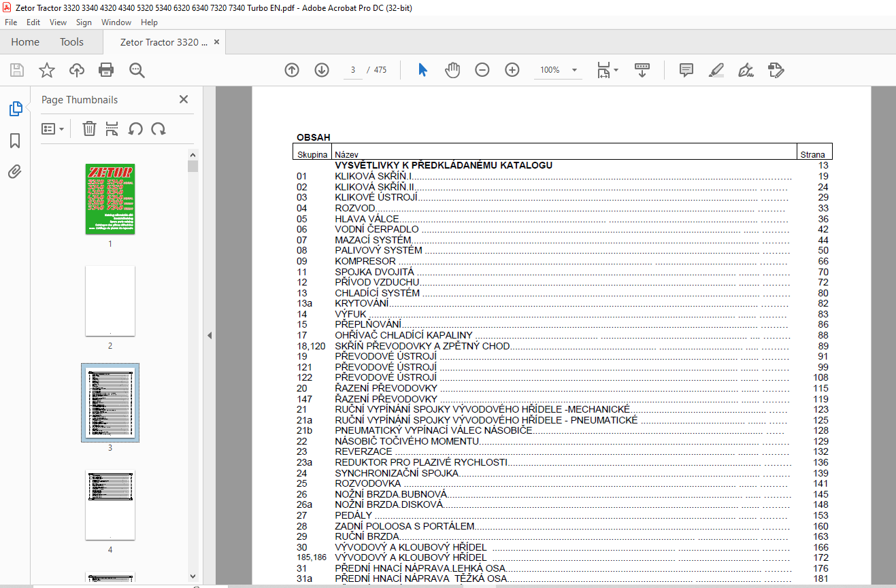896x588 pixels.
Task: Open the File menu
Action: [x=11, y=22]
